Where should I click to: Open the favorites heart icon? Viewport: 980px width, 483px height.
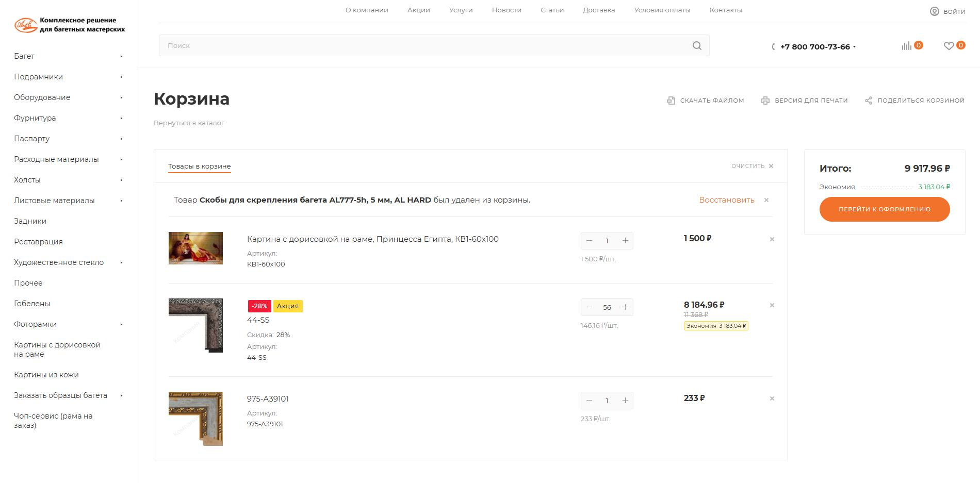point(949,46)
